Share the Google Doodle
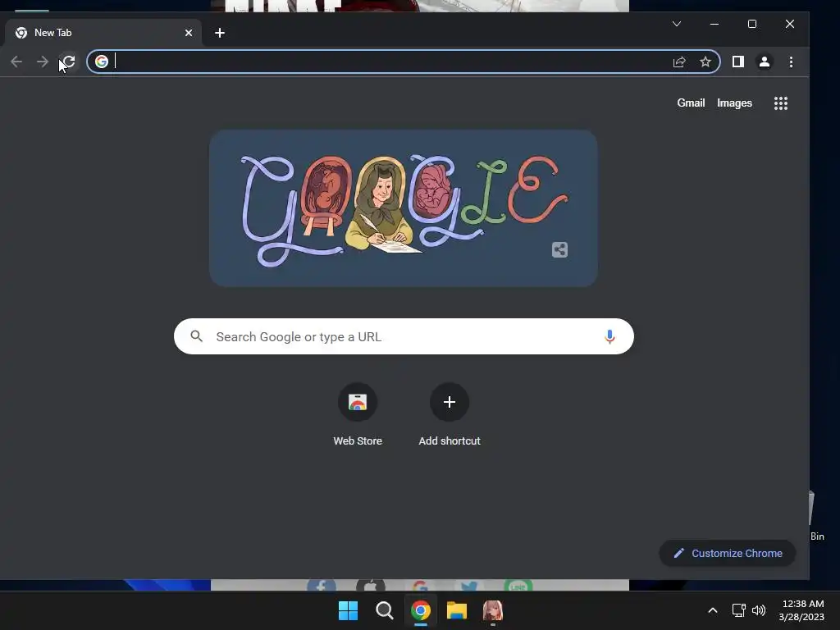840x630 pixels. point(559,249)
